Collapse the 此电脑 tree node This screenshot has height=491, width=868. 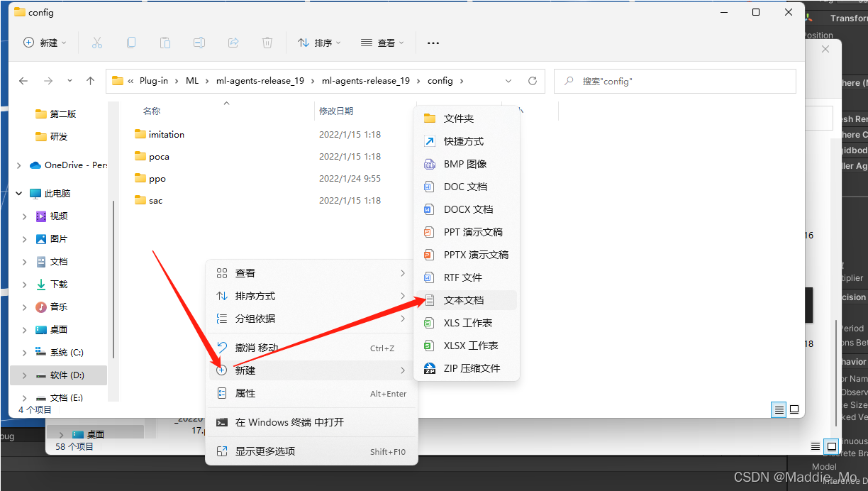point(18,193)
